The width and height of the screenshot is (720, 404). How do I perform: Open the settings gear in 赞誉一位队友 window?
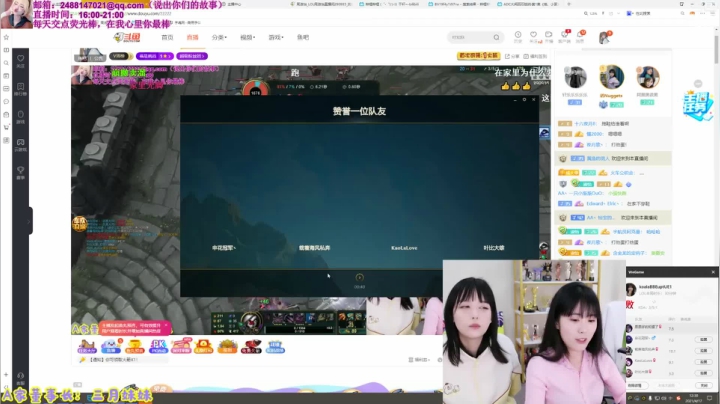(x=524, y=99)
